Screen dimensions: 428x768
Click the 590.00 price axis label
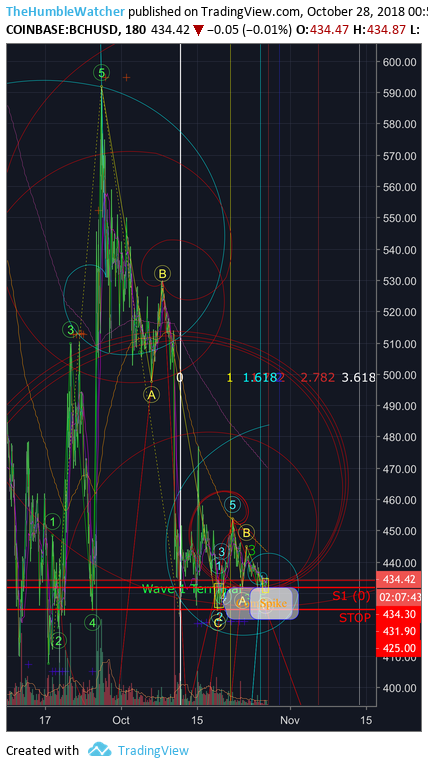tap(400, 93)
